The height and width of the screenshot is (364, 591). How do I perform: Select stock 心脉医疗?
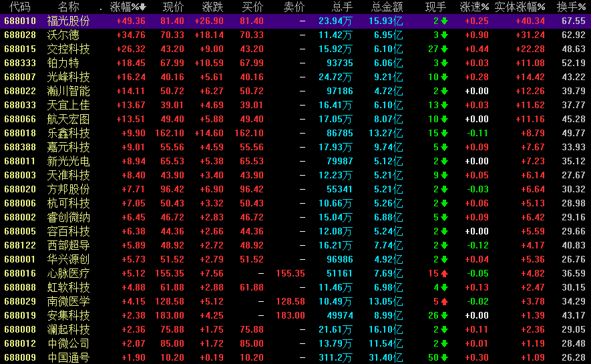69,274
